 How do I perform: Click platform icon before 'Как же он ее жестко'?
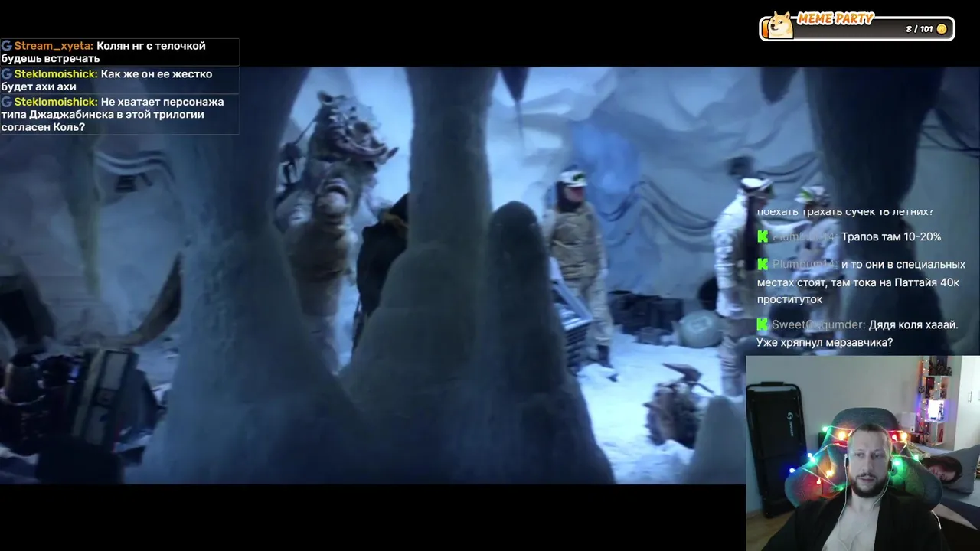click(7, 74)
